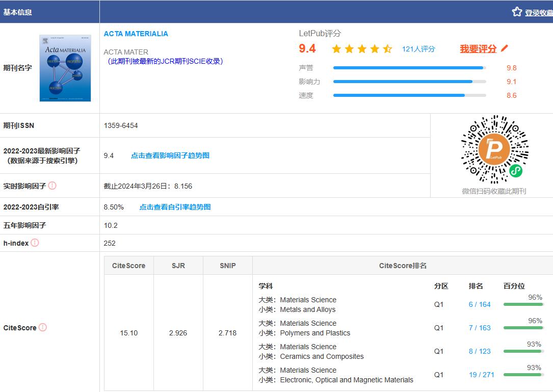553x392 pixels.
Task: Open the 6 / 164 ranking link
Action: click(479, 304)
